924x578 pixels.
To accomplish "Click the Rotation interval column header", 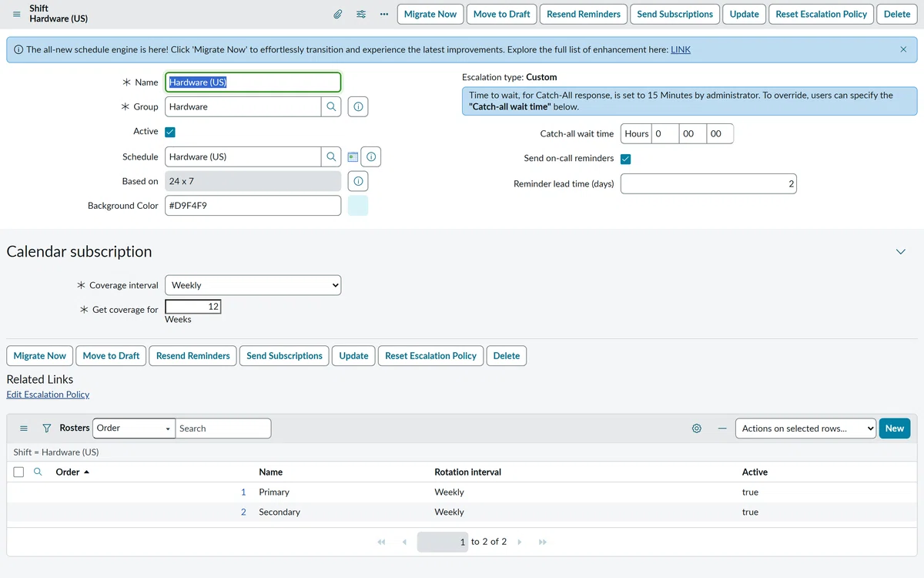I will point(467,472).
